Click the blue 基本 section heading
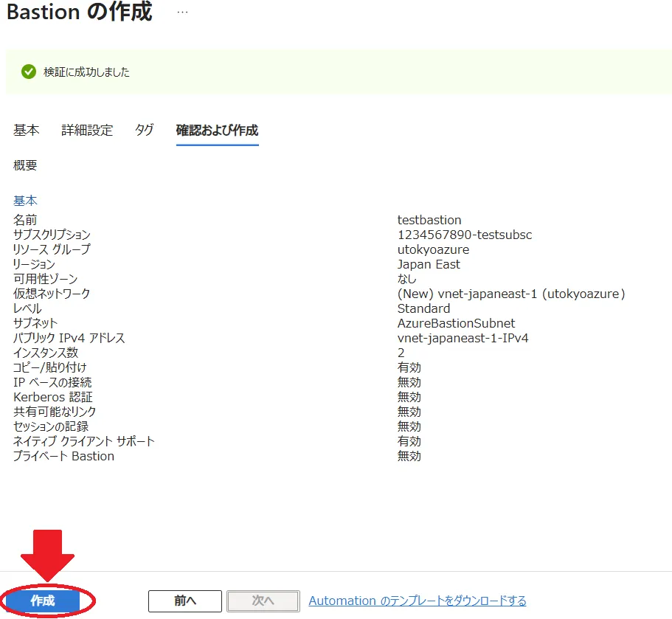The height and width of the screenshot is (619, 672). [x=25, y=200]
